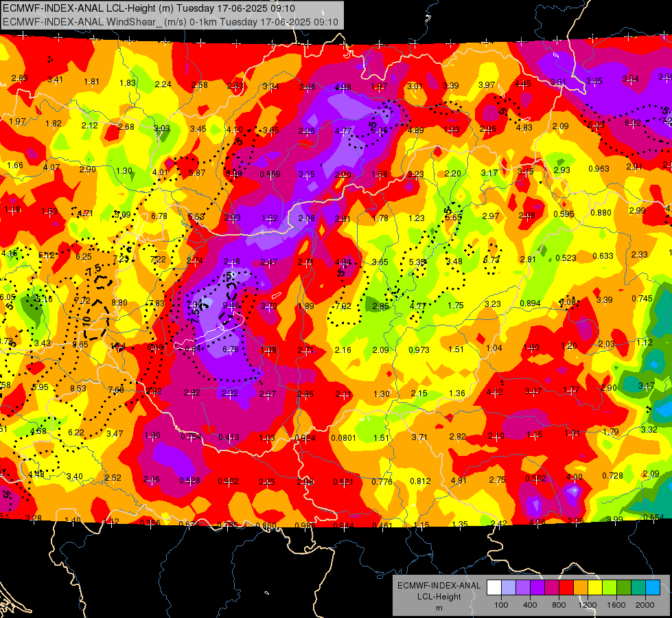Viewport: 672px width, 618px height.
Task: Click the wind shear value '6.22'
Action: (x=76, y=433)
